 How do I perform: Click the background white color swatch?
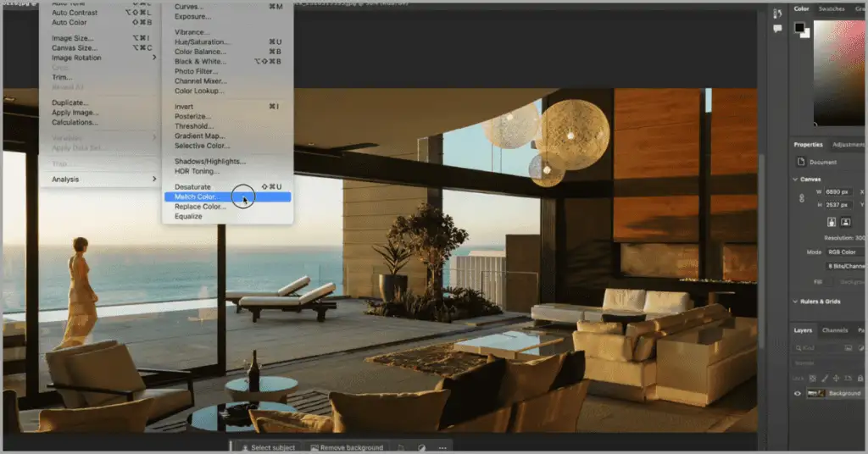click(x=807, y=34)
